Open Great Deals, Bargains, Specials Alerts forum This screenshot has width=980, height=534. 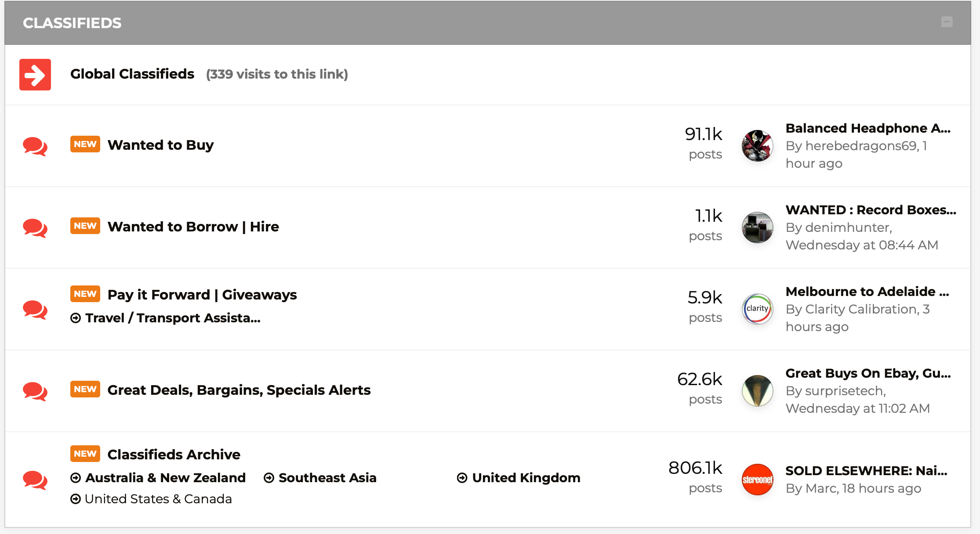[239, 390]
